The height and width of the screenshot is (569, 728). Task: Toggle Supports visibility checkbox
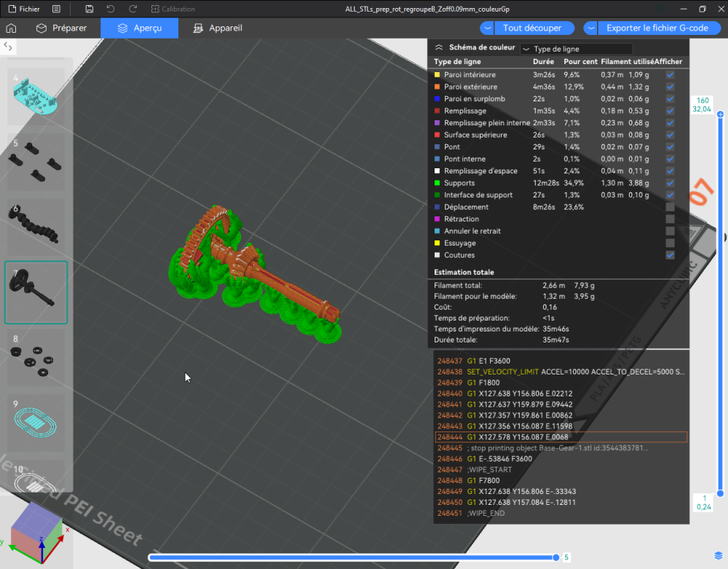(x=670, y=183)
